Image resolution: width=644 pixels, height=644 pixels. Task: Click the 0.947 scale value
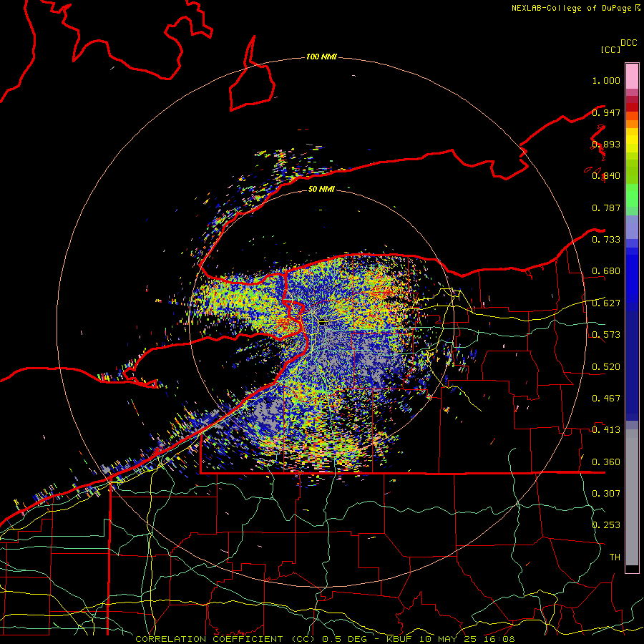pyautogui.click(x=606, y=112)
